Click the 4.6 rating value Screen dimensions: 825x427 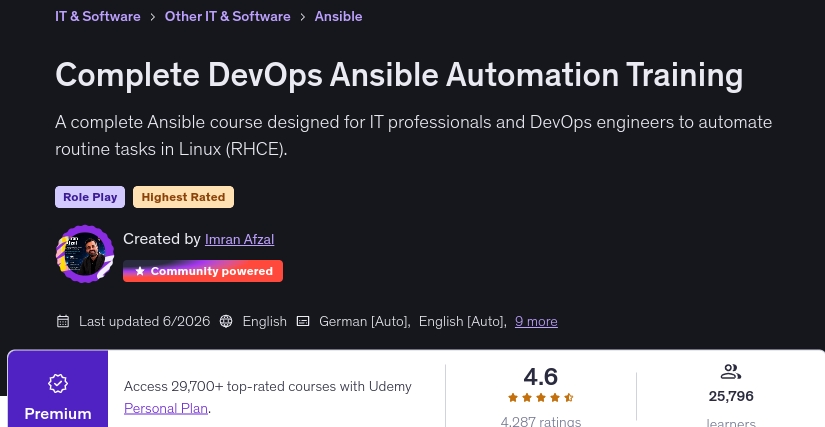click(x=541, y=377)
